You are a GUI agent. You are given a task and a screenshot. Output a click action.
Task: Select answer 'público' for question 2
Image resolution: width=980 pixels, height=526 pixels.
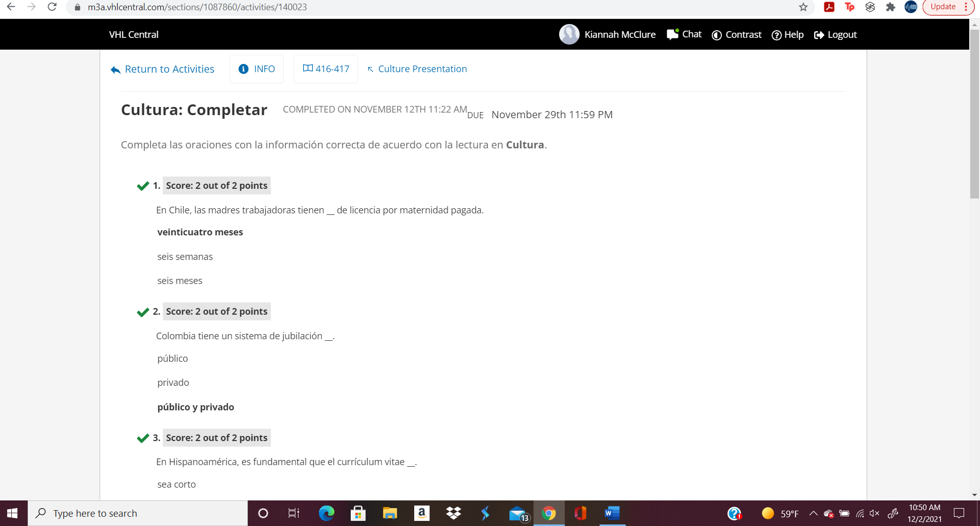[173, 358]
